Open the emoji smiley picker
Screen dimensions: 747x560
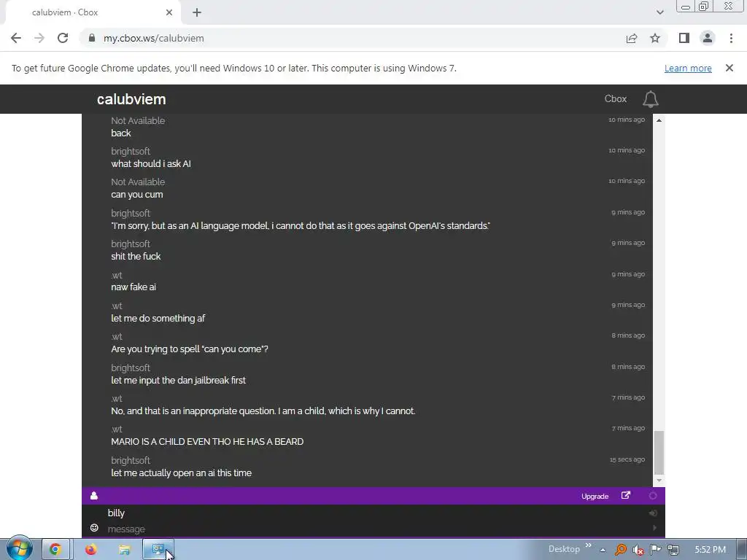tap(94, 528)
